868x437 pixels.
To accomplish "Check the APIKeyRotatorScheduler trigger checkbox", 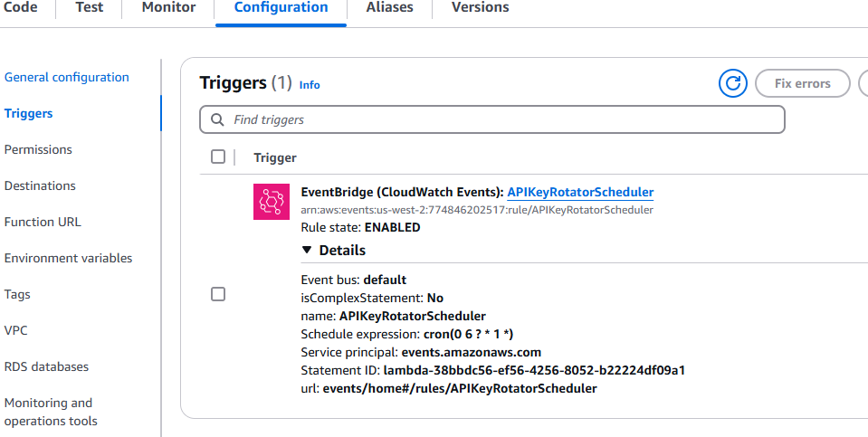I will point(218,294).
